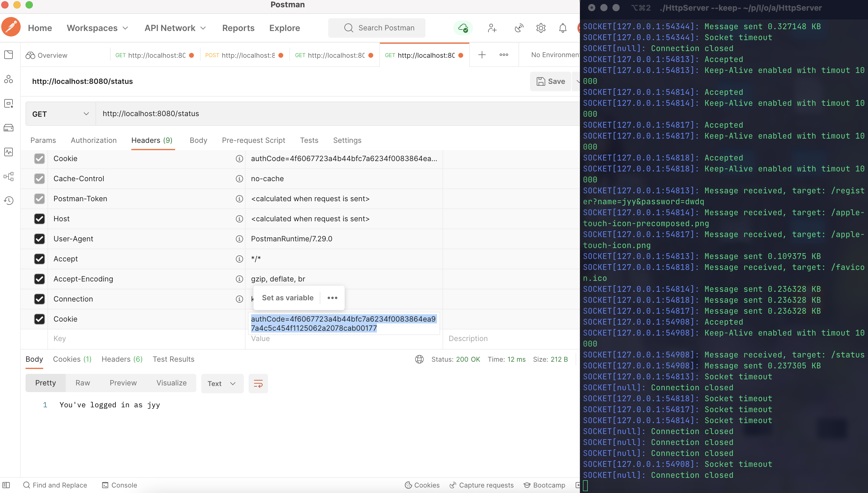This screenshot has width=868, height=493.
Task: Click the notifications bell icon
Action: click(x=562, y=28)
